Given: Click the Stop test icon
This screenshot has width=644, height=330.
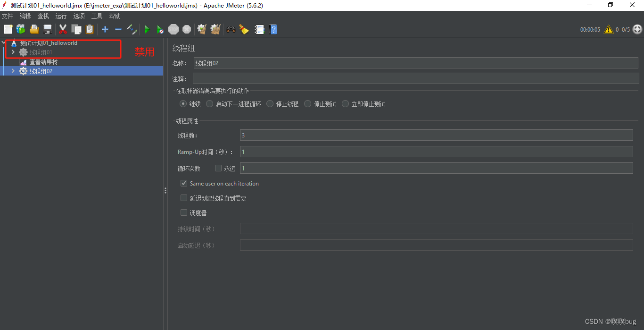Looking at the screenshot, I should click(173, 29).
